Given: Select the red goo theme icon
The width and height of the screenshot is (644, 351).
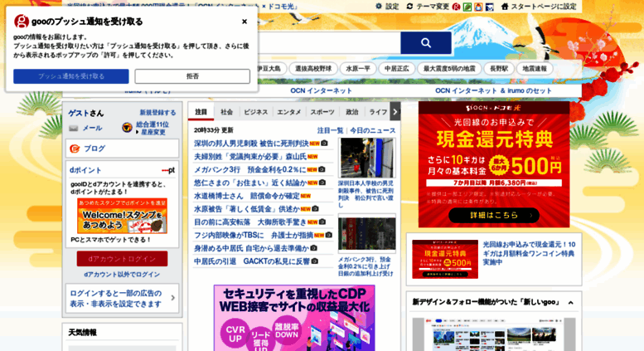Looking at the screenshot, I should [x=457, y=7].
